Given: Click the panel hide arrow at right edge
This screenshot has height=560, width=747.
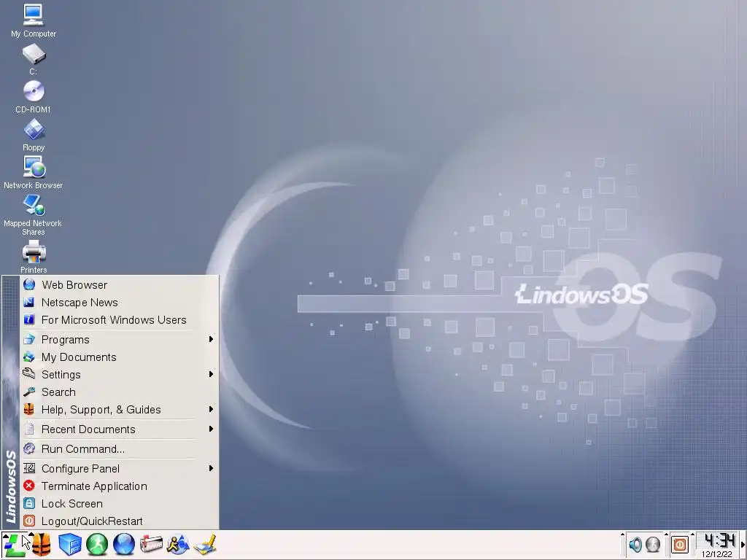Looking at the screenshot, I should pos(743,545).
